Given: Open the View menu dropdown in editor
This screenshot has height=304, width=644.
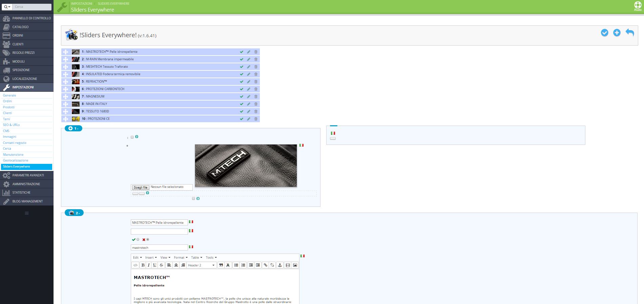Looking at the screenshot, I should click(x=165, y=258).
